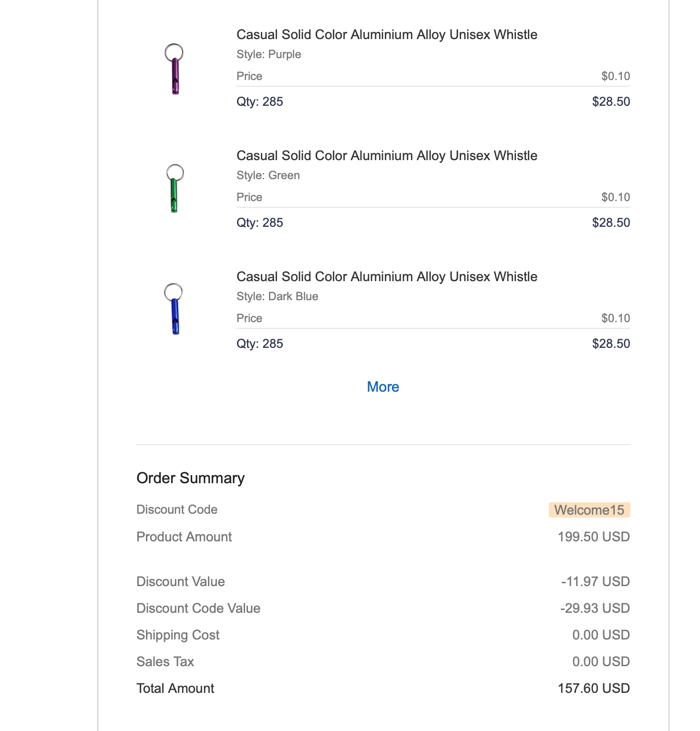The height and width of the screenshot is (731, 700).
Task: Click the Order Summary heading
Action: tap(190, 478)
